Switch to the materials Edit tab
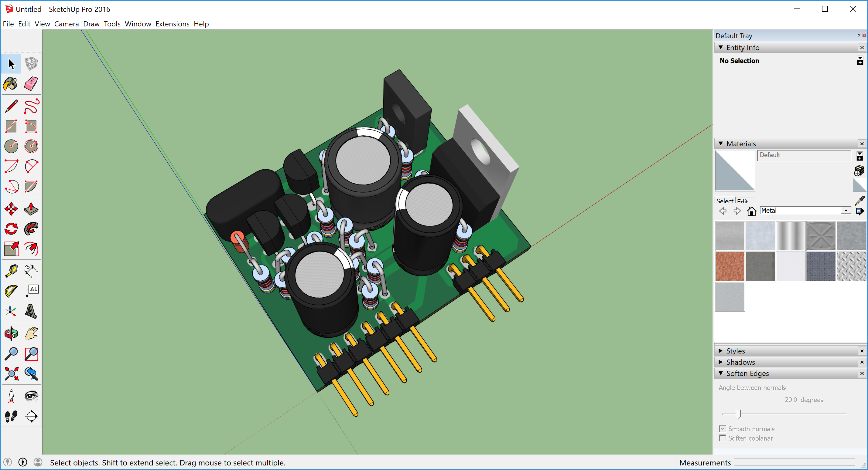868x470 pixels. (743, 201)
